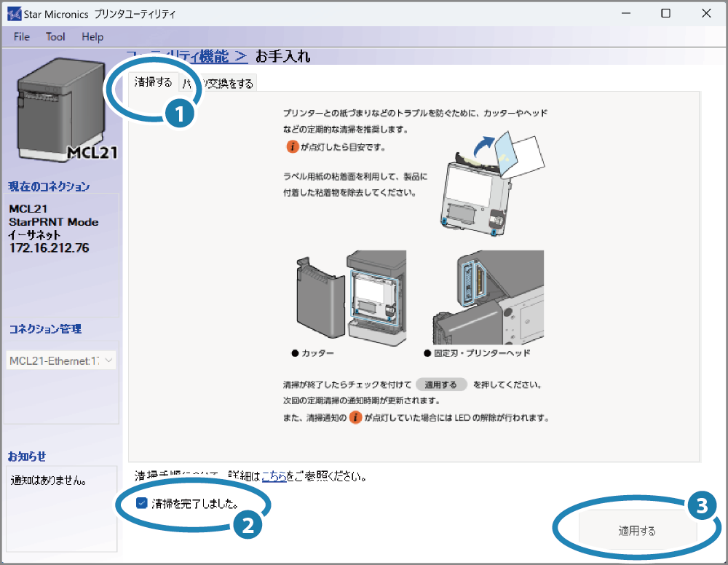The image size is (728, 565).
Task: Click the 現在のコネクション heading
Action: [49, 186]
